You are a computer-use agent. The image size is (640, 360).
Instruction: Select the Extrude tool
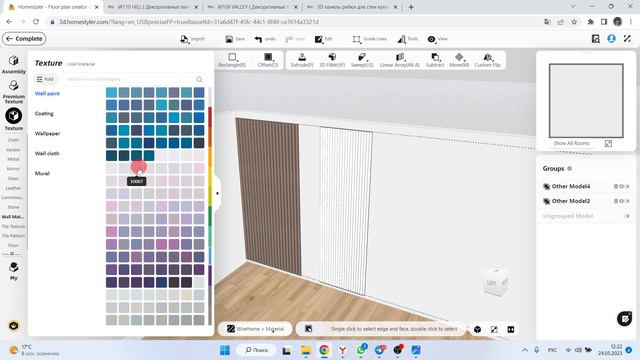(x=302, y=60)
